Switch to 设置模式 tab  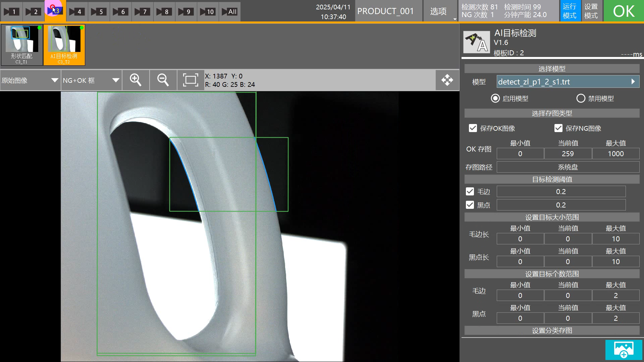coord(591,11)
